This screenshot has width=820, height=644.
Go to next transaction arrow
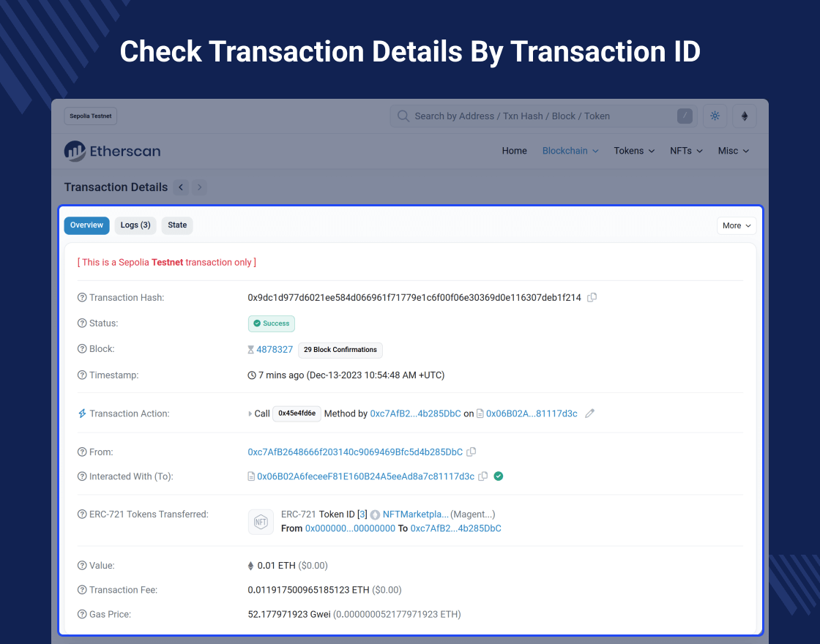tap(199, 187)
